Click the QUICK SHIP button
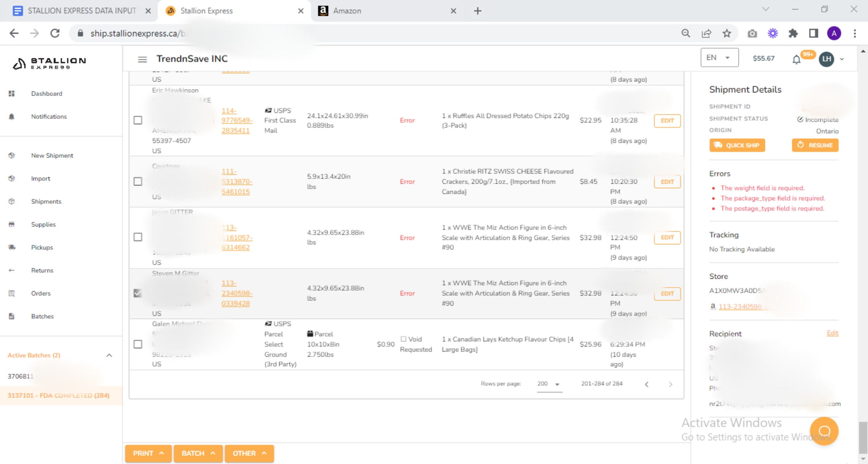Image resolution: width=868 pixels, height=464 pixels. tap(737, 145)
